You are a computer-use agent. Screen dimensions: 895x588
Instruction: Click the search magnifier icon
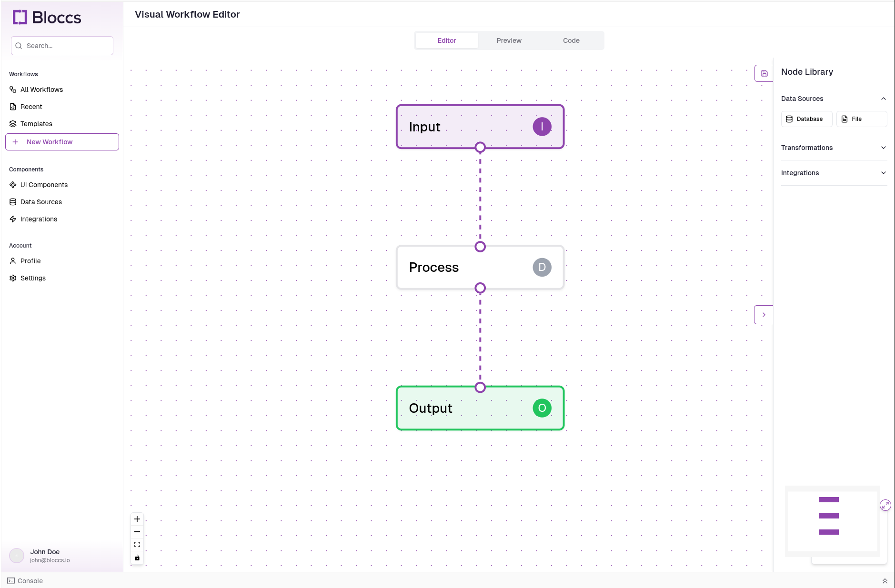click(x=19, y=46)
